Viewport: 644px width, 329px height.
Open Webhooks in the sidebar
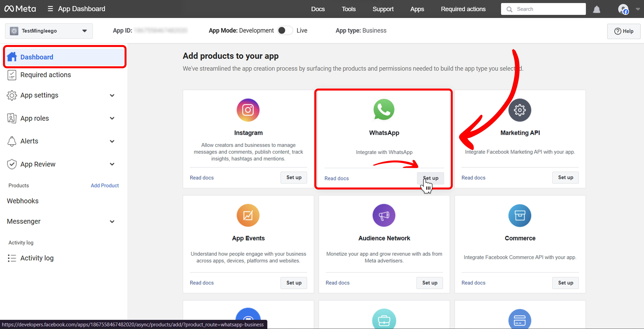point(23,201)
